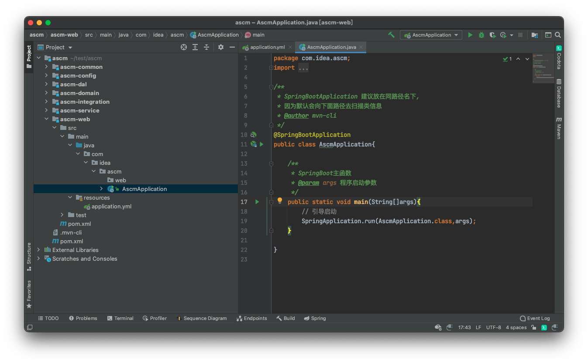Viewport: 588px width, 364px height.
Task: Click the run gutter arrow on line 11
Action: 261,144
